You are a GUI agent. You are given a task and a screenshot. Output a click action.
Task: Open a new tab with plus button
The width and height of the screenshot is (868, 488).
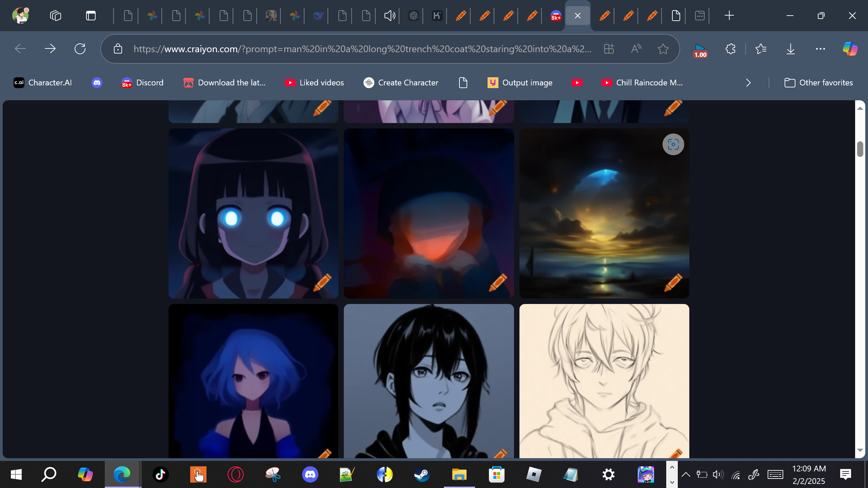click(x=729, y=16)
